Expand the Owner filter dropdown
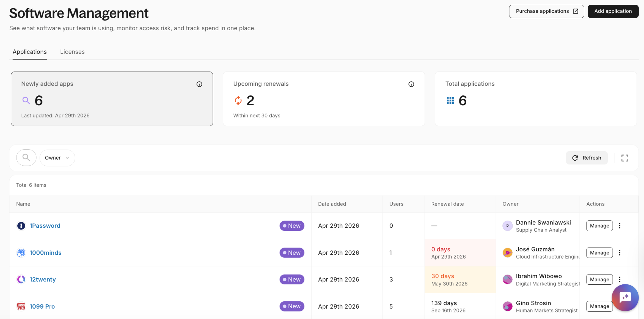Screen dimensions: 644x319 (57, 158)
